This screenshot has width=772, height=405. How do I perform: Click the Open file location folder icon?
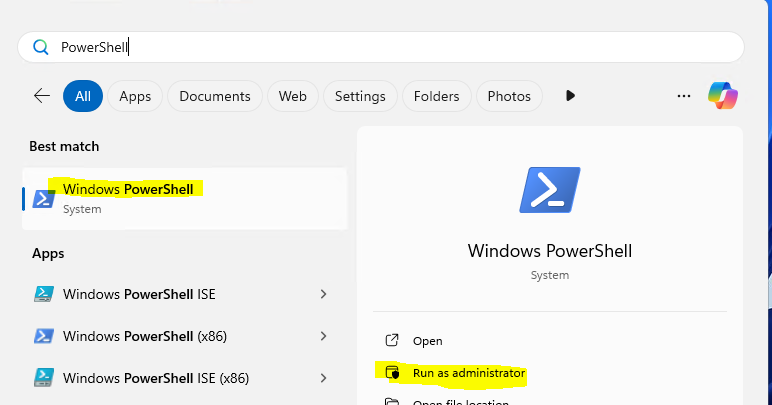pos(392,402)
